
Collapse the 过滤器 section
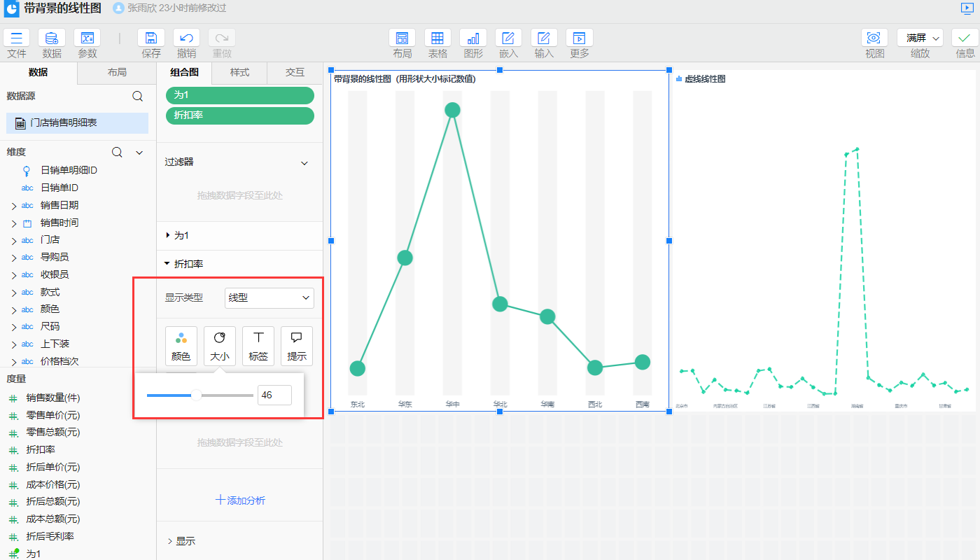(304, 163)
